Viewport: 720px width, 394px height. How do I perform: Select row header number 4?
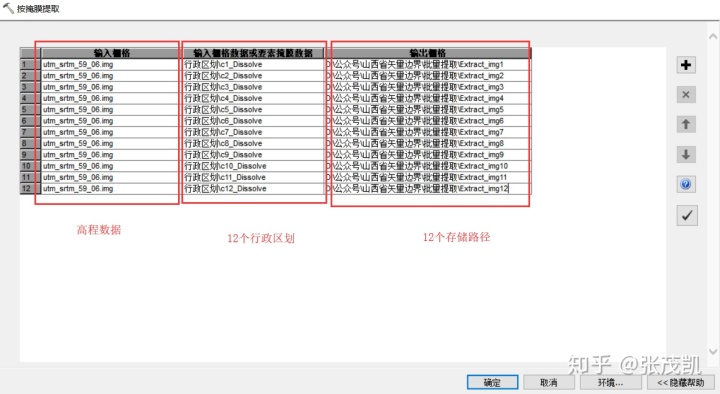coord(30,98)
